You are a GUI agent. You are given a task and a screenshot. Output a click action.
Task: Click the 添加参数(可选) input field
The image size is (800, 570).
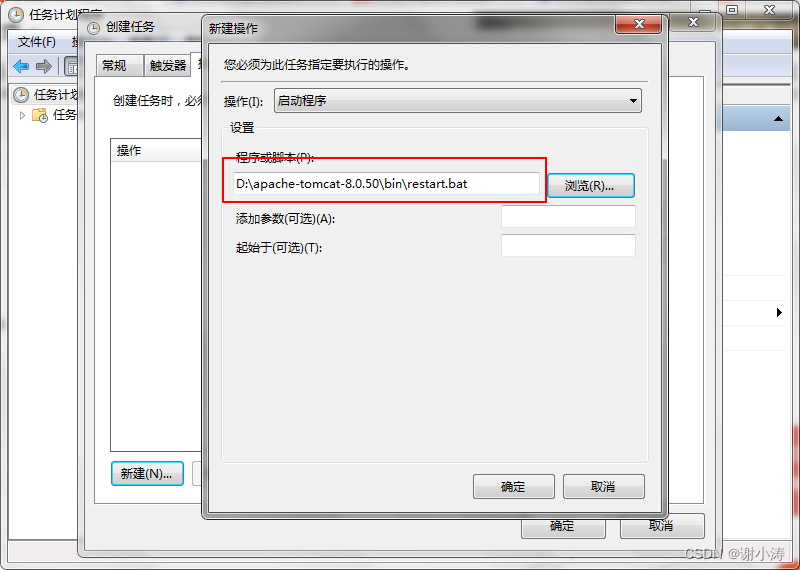click(568, 217)
